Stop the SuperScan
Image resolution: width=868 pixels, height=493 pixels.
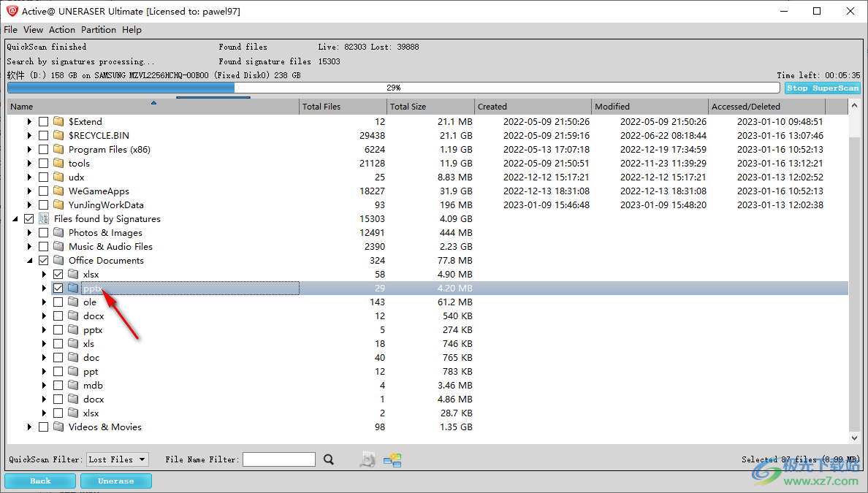(x=823, y=88)
